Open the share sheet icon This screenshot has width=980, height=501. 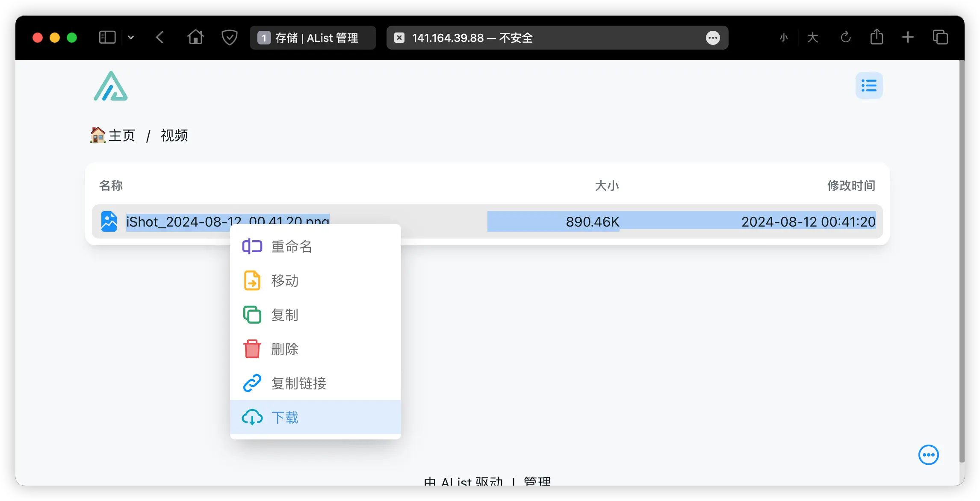877,37
